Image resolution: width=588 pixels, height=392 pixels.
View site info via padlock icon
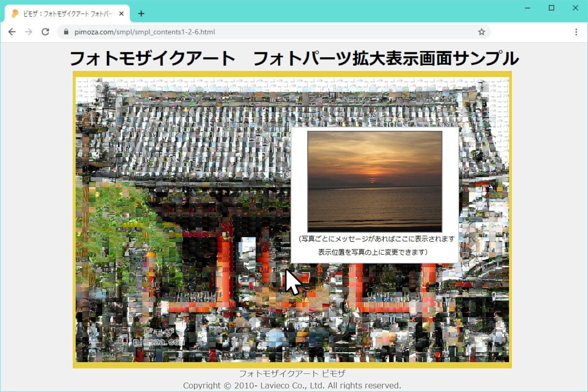pyautogui.click(x=67, y=32)
